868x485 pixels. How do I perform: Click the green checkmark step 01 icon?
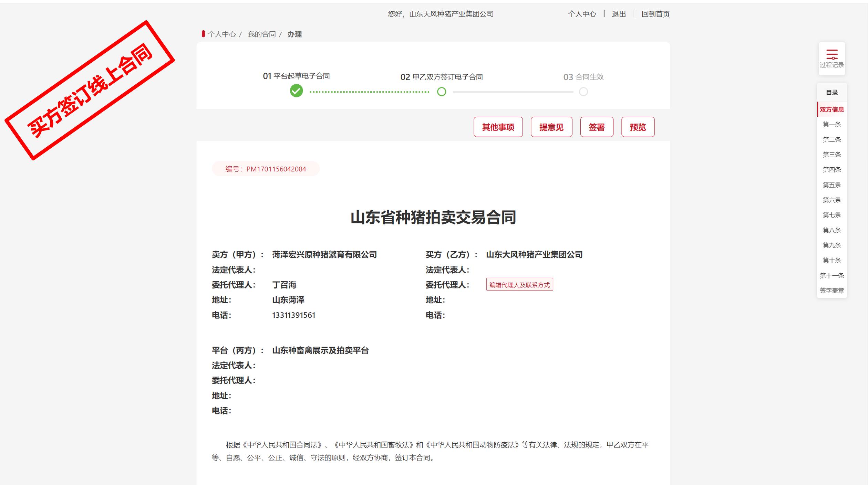[x=296, y=91]
